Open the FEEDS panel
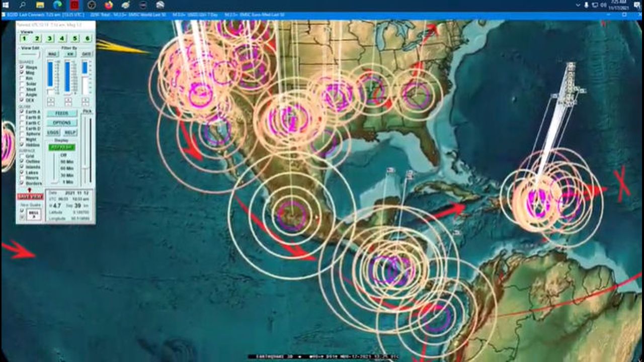The height and width of the screenshot is (362, 644). pos(61,113)
